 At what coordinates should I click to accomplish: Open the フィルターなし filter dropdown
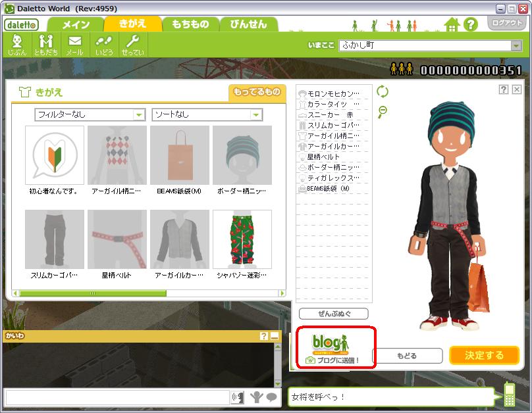click(x=90, y=114)
